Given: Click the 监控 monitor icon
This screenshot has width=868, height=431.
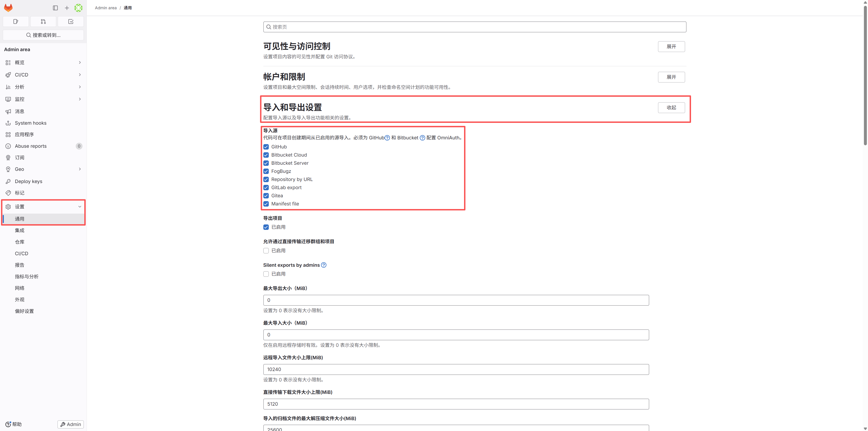Looking at the screenshot, I should 8,99.
